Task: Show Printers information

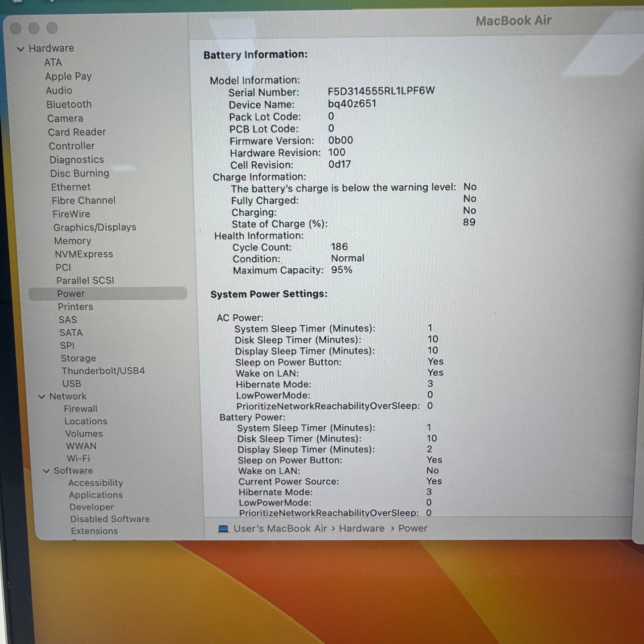Action: pos(76,307)
